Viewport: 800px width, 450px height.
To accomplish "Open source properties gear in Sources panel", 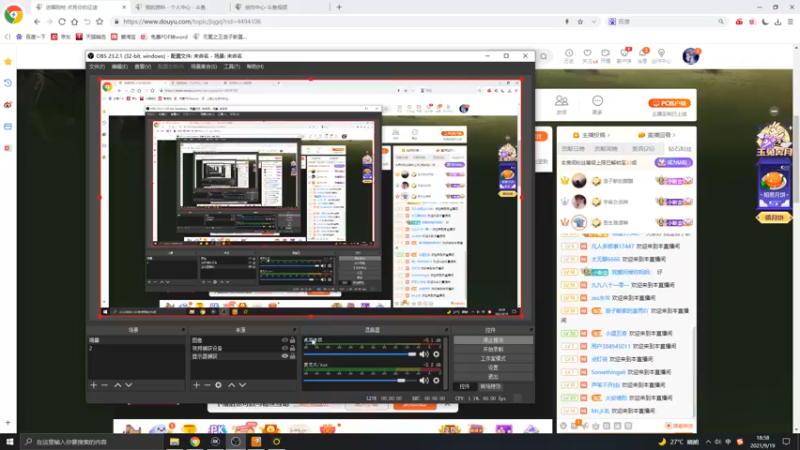I will (218, 385).
